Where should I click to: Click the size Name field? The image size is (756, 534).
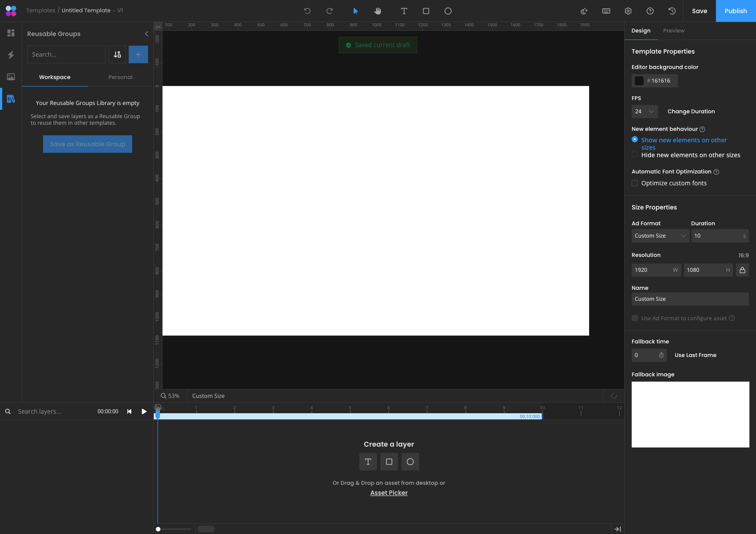(x=690, y=299)
